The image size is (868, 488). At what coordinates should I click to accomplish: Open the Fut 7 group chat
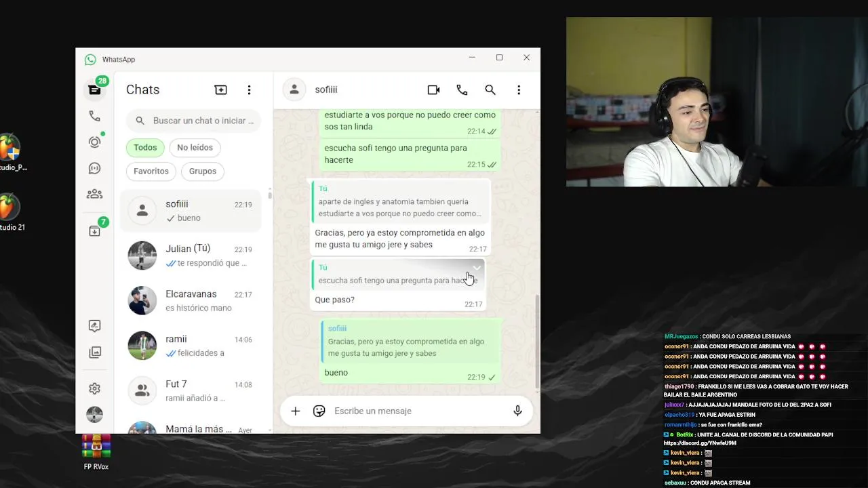191,390
